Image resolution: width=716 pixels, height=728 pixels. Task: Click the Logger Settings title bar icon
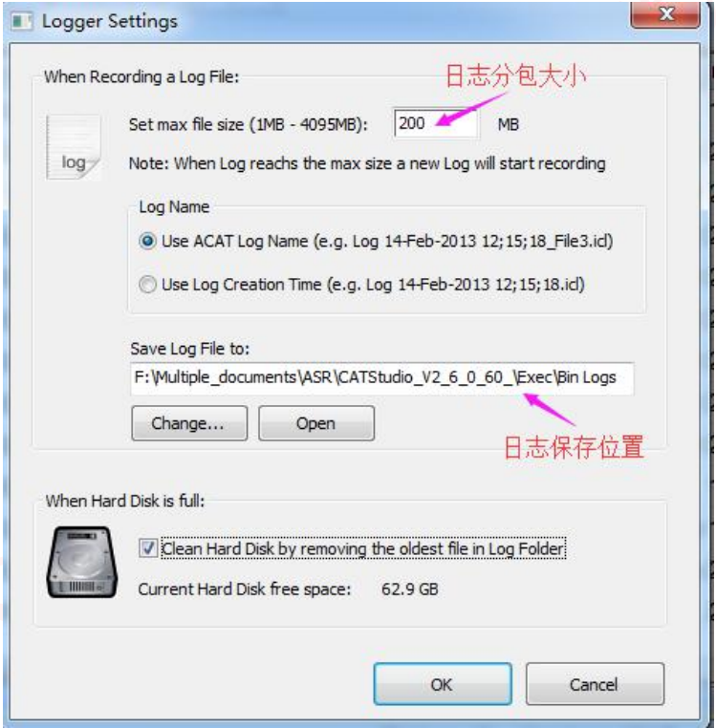pos(22,21)
